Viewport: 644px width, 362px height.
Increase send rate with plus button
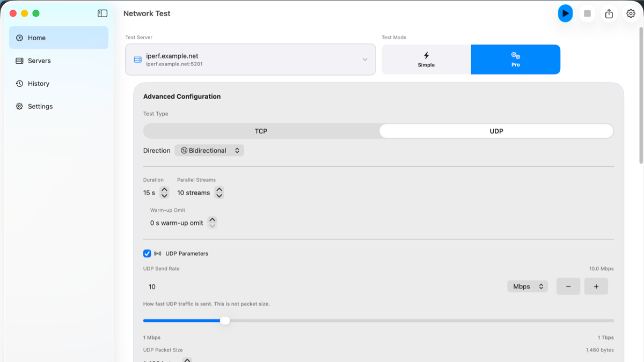596,286
